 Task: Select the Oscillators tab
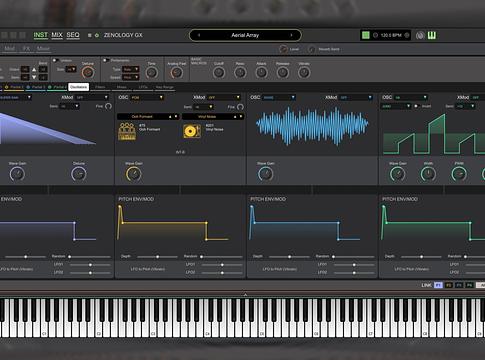[79, 87]
